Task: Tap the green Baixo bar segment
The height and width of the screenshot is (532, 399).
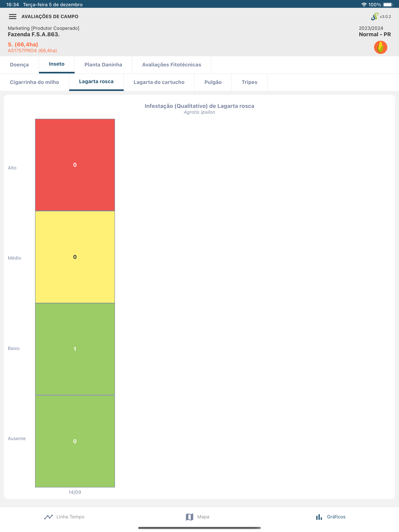Action: pos(75,349)
